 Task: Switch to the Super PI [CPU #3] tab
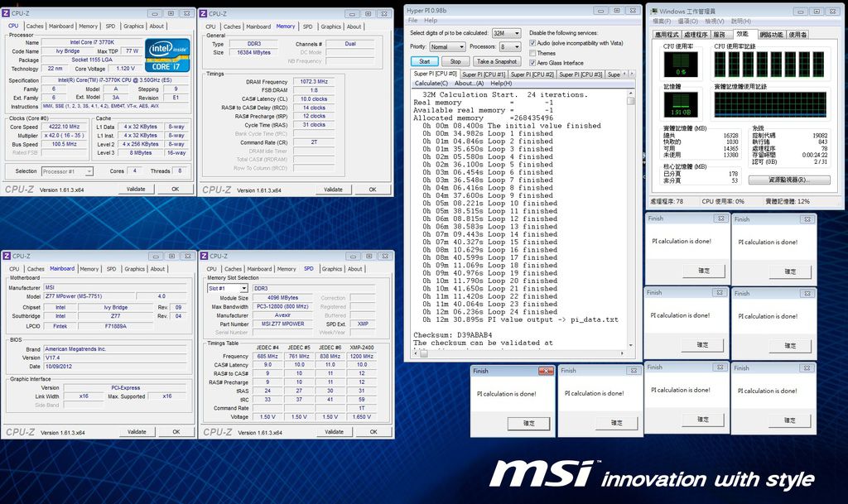[x=581, y=74]
